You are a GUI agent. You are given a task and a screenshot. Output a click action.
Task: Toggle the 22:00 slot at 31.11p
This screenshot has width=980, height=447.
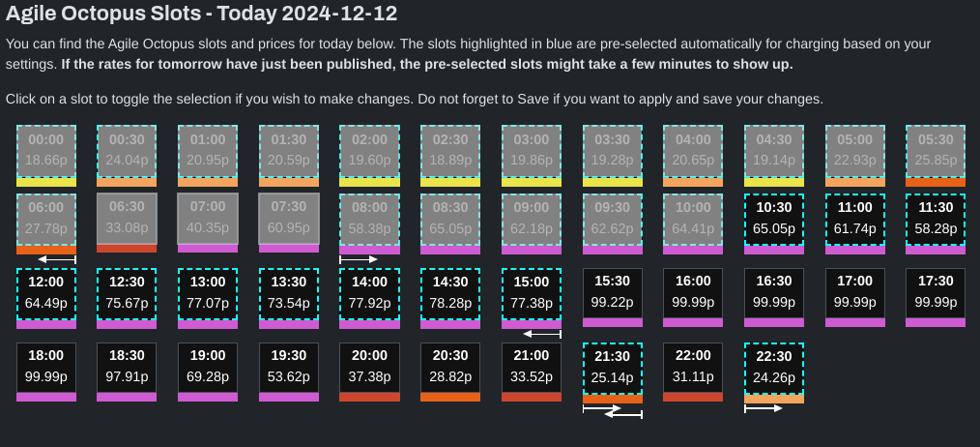(x=693, y=367)
